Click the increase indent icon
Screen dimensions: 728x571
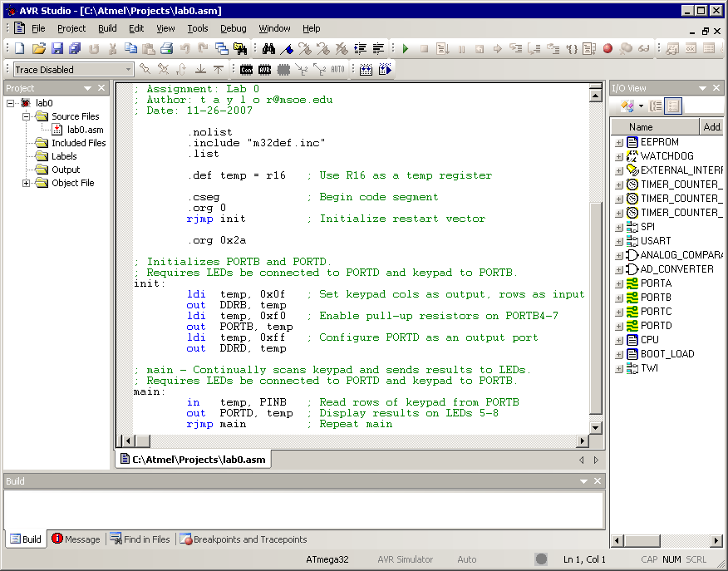tap(360, 48)
